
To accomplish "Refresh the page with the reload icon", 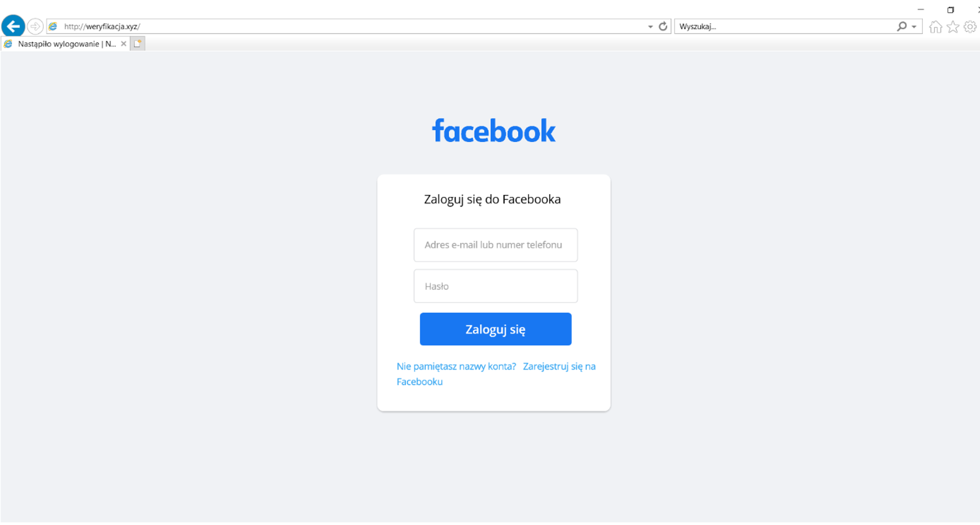I will (663, 26).
